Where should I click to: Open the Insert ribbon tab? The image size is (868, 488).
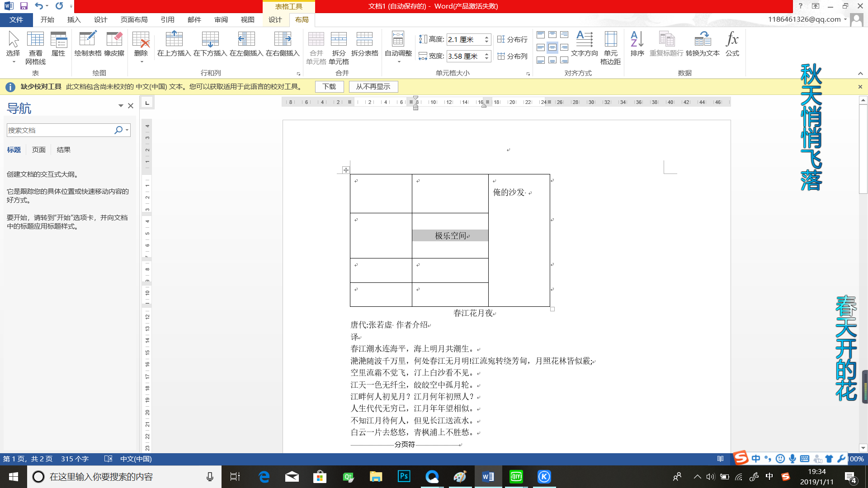tap(74, 20)
